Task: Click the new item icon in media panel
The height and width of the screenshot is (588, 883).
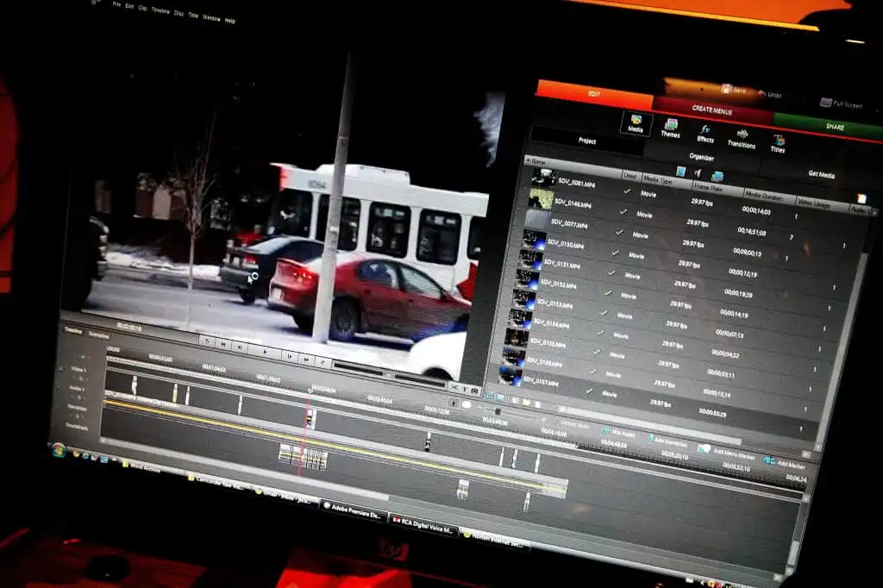Action: (861, 198)
